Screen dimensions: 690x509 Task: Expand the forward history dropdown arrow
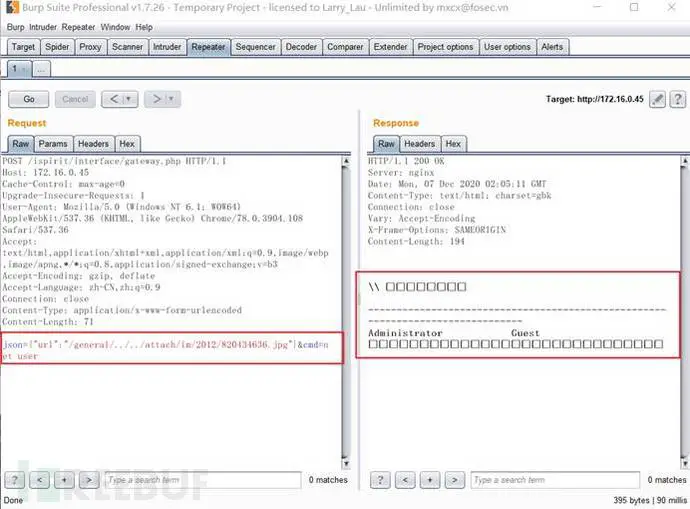tap(171, 99)
